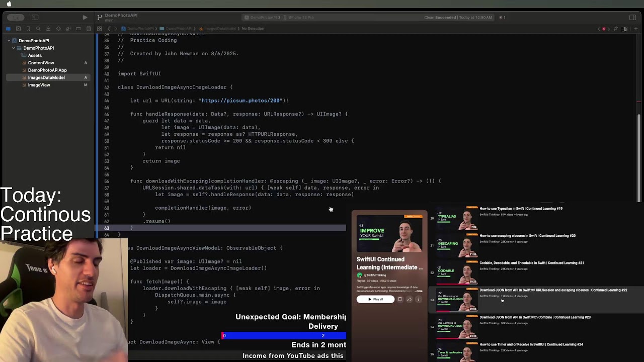Open the Find navigator magnifier

click(x=38, y=29)
